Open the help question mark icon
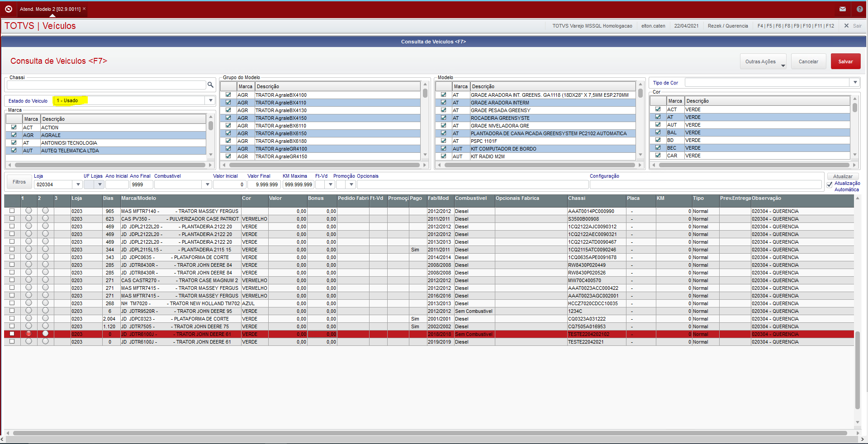Image resolution: width=868 pixels, height=444 pixels. pyautogui.click(x=859, y=9)
